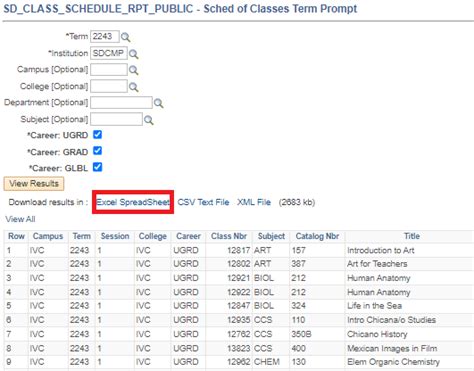
Task: Click into the Campus optional field
Action: pyautogui.click(x=109, y=70)
